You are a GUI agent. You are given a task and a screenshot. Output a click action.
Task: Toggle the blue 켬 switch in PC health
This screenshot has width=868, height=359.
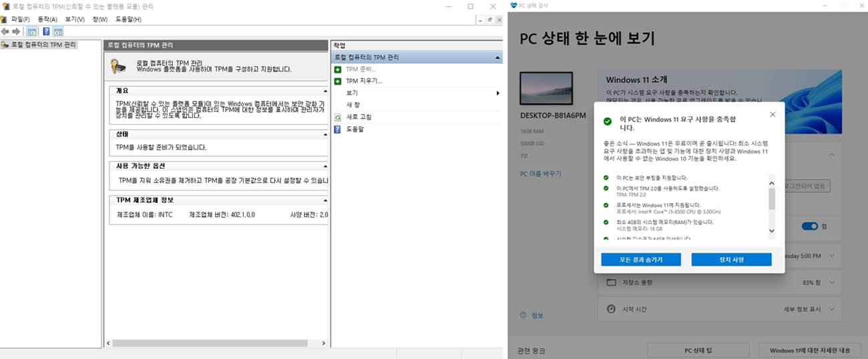click(810, 226)
